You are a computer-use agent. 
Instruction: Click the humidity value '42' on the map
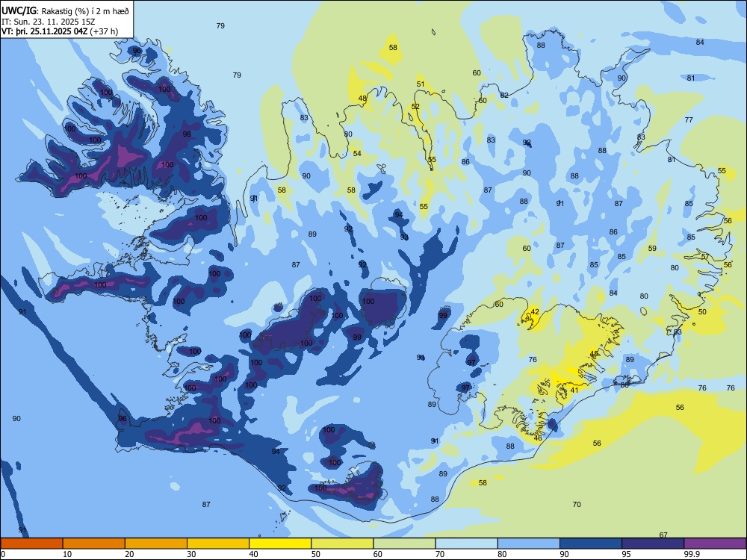[x=535, y=312]
